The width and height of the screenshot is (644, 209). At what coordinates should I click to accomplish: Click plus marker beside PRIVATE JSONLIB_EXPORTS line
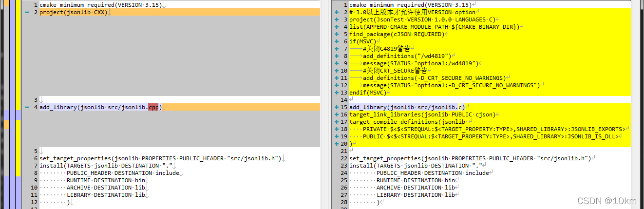coord(337,129)
